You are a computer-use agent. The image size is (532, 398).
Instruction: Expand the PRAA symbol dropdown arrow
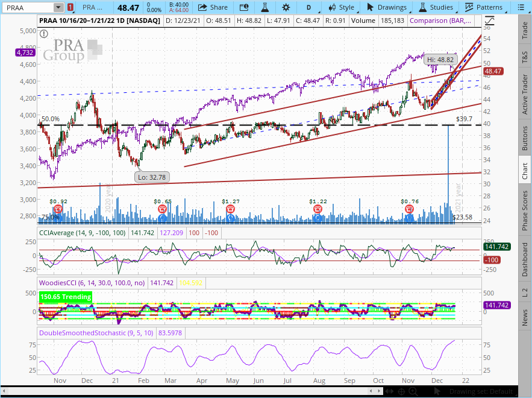pos(58,7)
